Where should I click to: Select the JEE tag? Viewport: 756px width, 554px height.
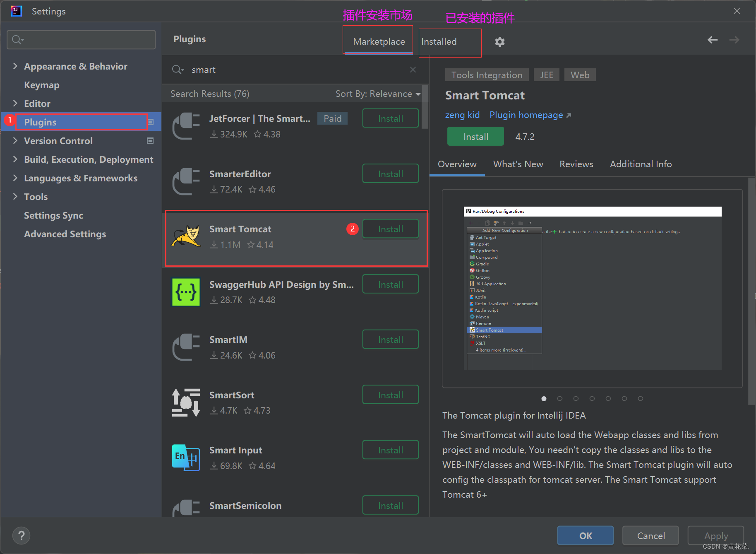546,75
